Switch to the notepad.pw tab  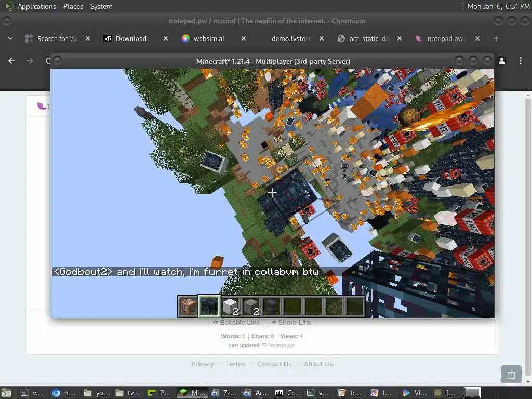point(446,38)
